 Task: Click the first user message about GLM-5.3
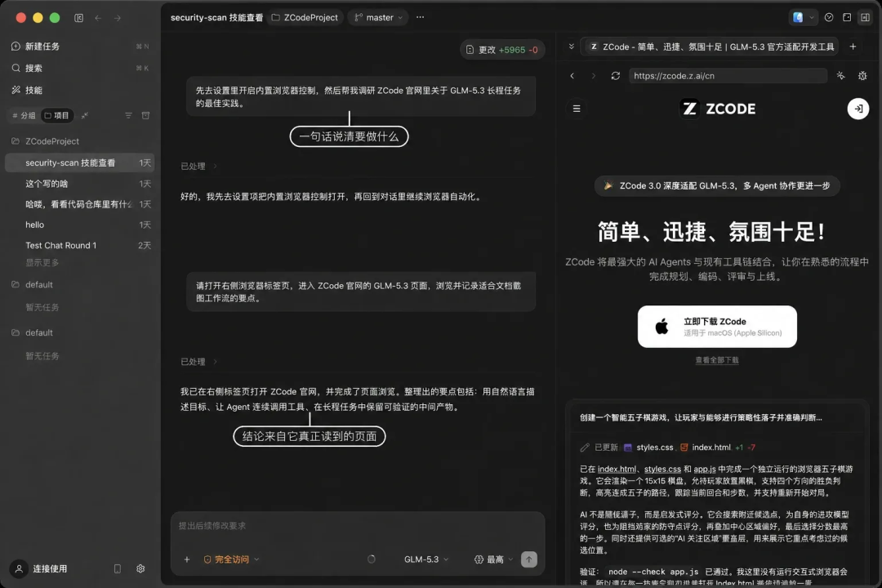click(x=361, y=97)
